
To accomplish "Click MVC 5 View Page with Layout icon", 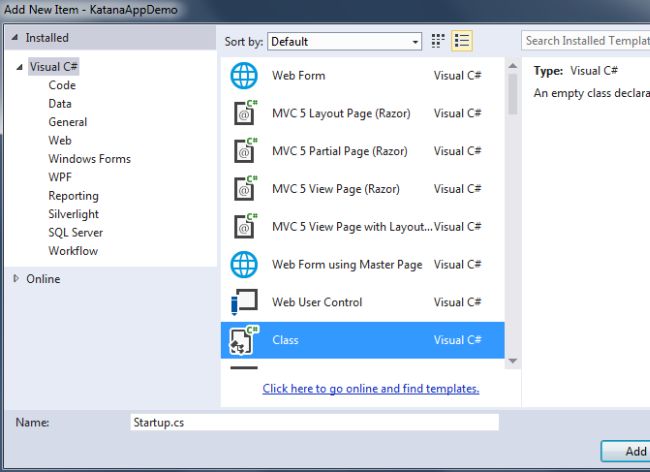I will (x=245, y=226).
